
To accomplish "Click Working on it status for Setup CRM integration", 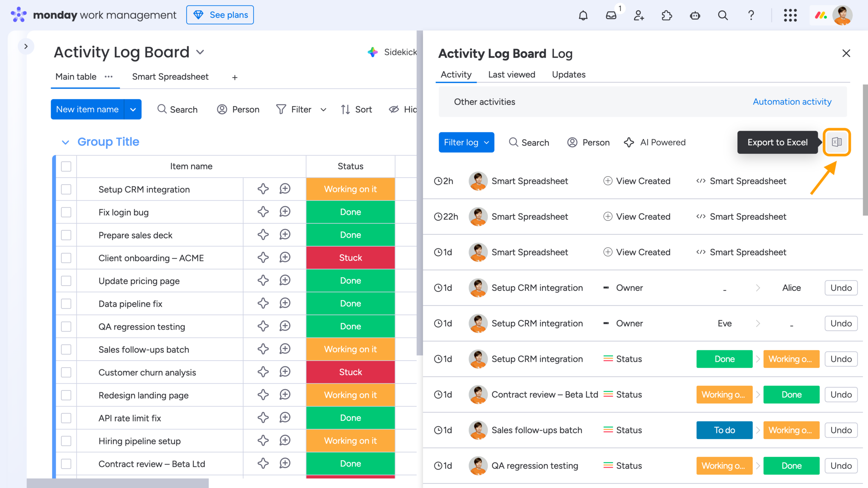I will click(x=350, y=189).
